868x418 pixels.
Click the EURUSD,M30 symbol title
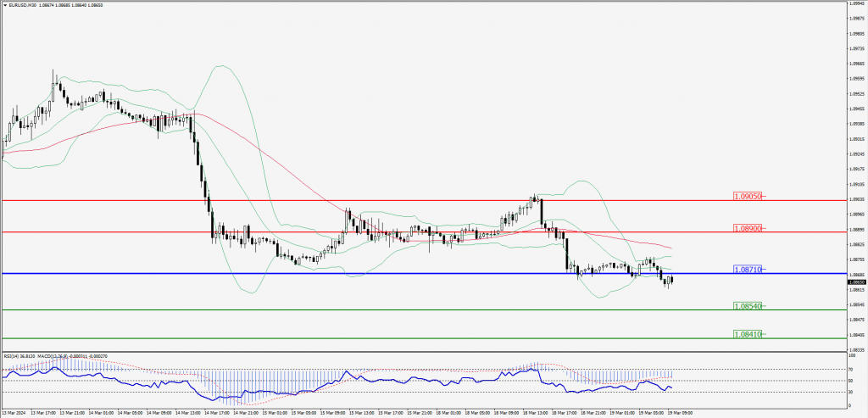[23, 4]
